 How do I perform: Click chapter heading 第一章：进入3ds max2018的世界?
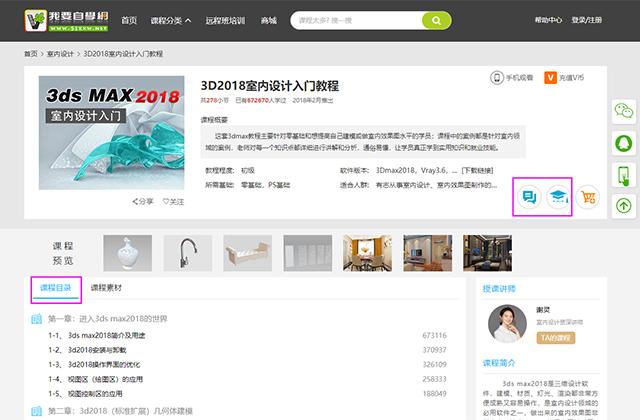pos(108,319)
